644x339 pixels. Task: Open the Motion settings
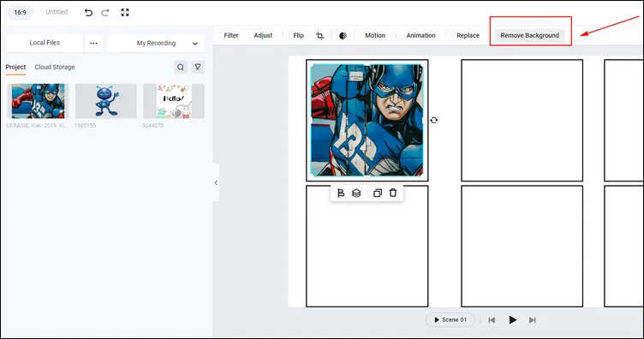pos(375,35)
